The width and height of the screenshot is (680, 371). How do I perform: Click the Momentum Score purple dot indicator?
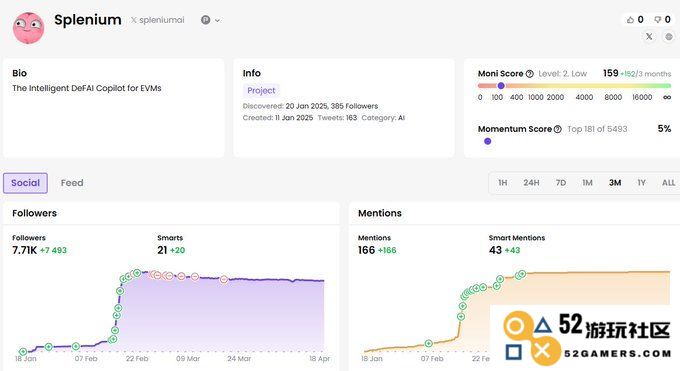[487, 141]
